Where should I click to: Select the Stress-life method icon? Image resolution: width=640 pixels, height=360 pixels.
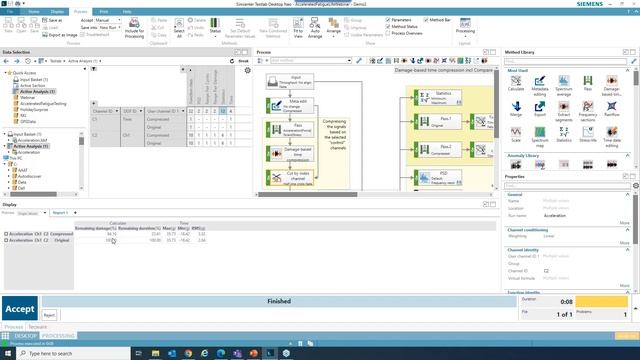click(588, 135)
